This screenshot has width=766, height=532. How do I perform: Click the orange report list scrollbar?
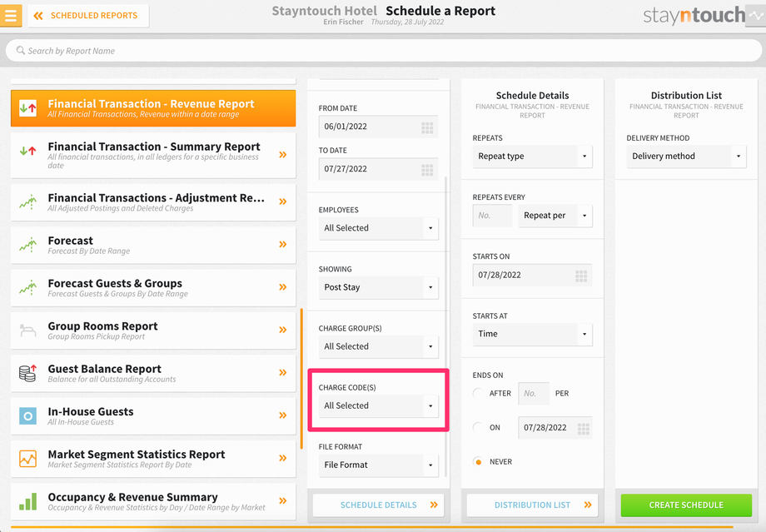click(302, 379)
